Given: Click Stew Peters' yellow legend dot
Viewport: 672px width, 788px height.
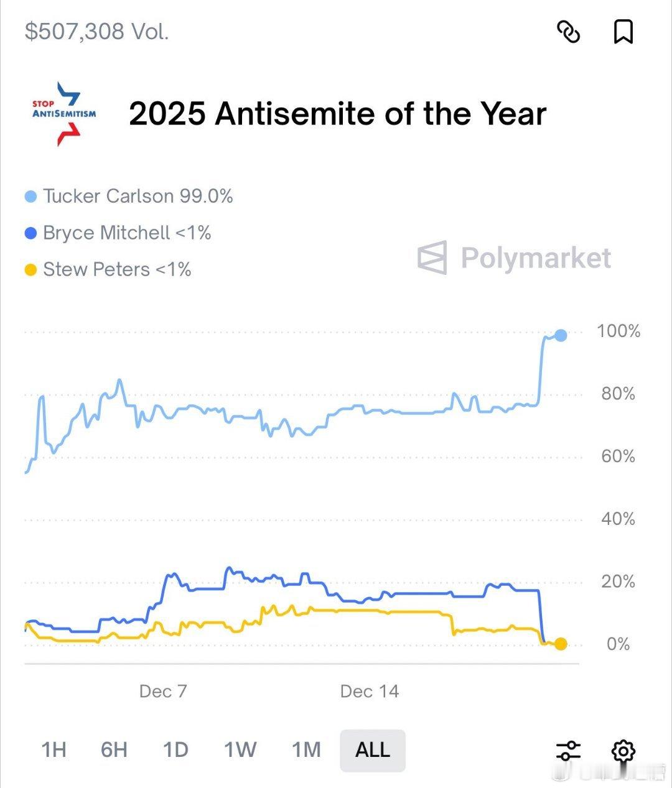Looking at the screenshot, I should [x=31, y=271].
